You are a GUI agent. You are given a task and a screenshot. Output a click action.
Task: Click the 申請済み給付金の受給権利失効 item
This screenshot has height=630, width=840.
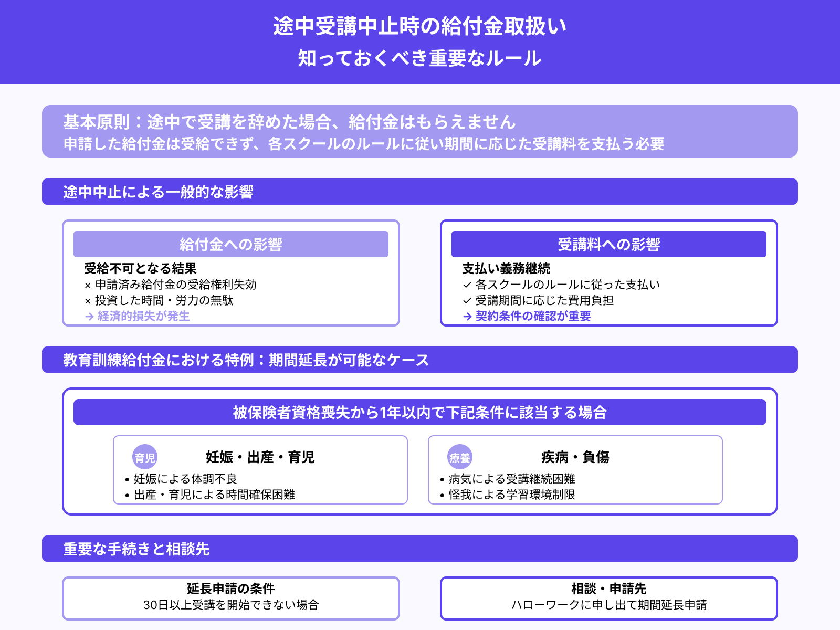pyautogui.click(x=170, y=285)
